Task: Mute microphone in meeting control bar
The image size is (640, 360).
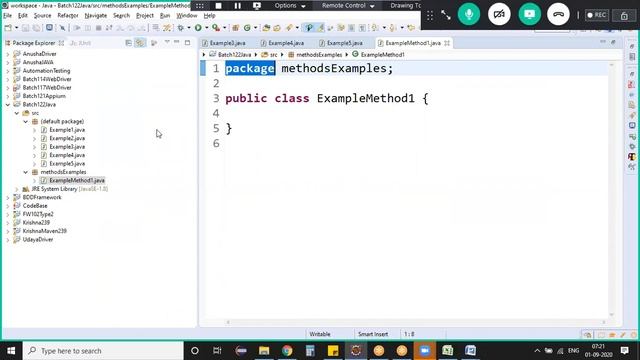Action: 469,15
